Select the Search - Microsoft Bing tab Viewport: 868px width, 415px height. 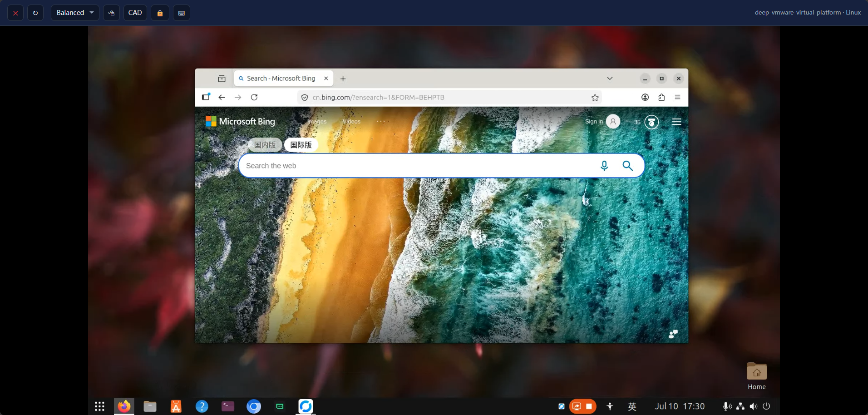(x=283, y=79)
